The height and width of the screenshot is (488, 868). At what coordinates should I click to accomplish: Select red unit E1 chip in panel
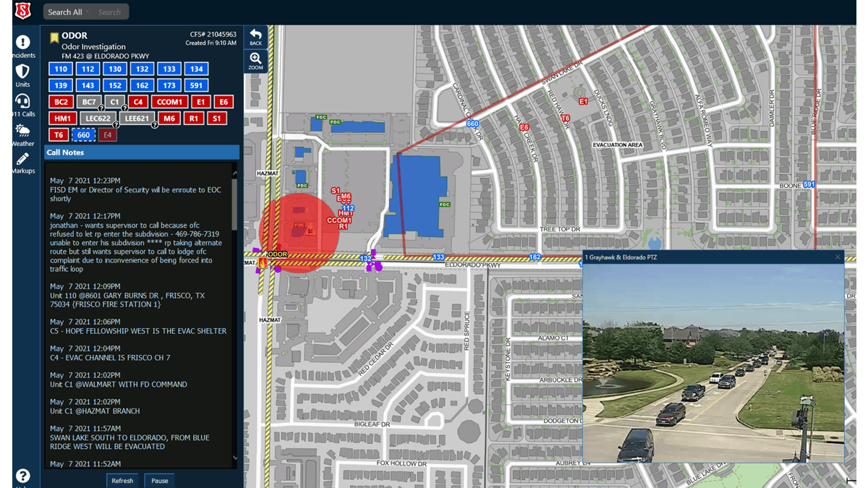tap(201, 102)
